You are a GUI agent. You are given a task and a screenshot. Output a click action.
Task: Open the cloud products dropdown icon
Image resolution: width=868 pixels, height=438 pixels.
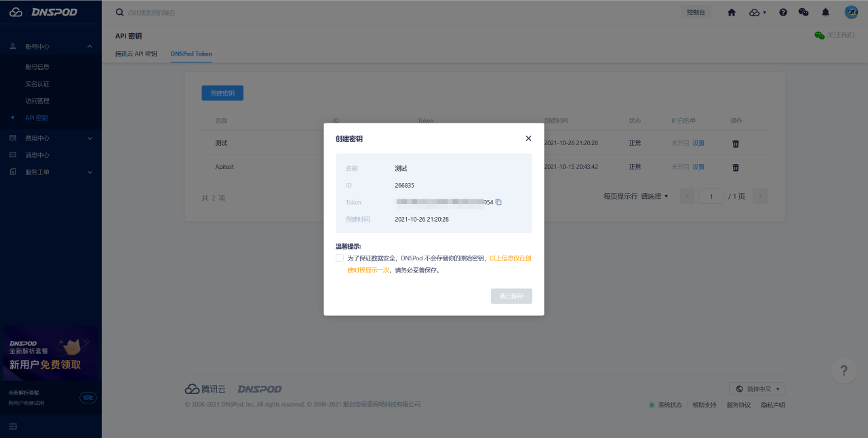pyautogui.click(x=757, y=12)
